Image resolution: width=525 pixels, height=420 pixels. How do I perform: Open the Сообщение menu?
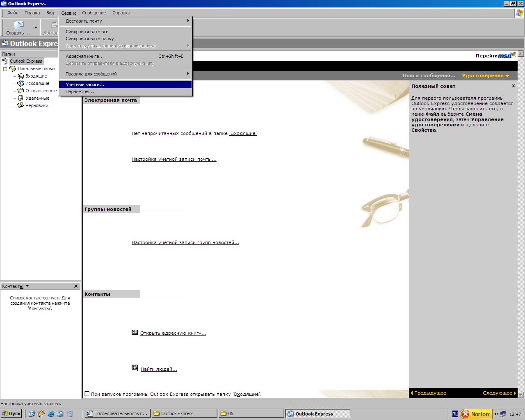pyautogui.click(x=94, y=13)
